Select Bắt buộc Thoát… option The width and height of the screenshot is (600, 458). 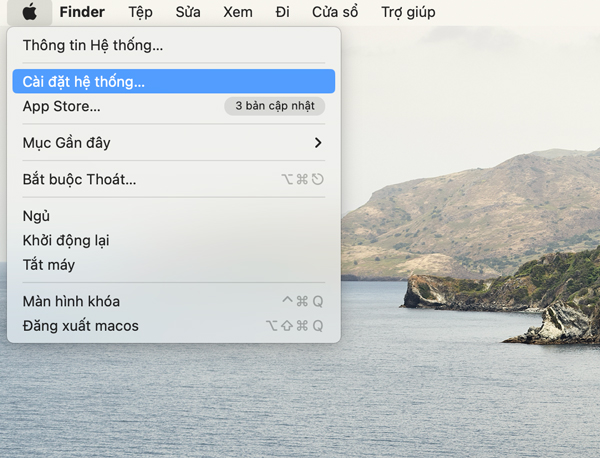point(174,179)
